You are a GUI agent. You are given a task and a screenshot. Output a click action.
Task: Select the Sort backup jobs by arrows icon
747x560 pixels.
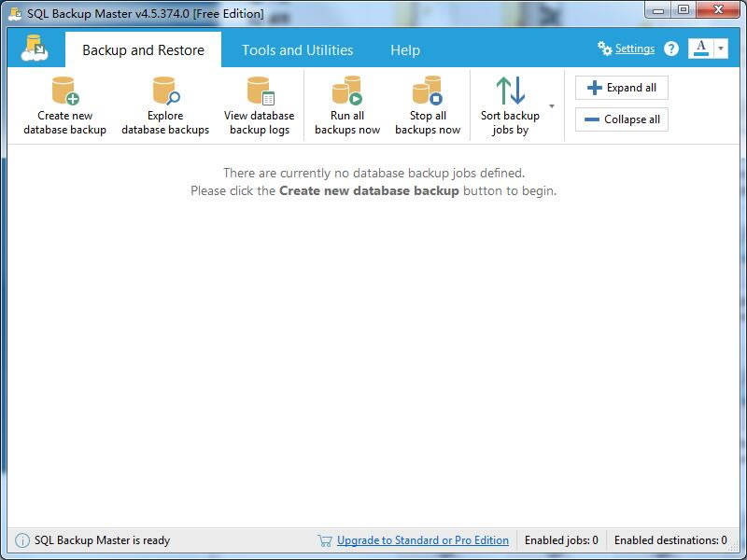pyautogui.click(x=513, y=91)
